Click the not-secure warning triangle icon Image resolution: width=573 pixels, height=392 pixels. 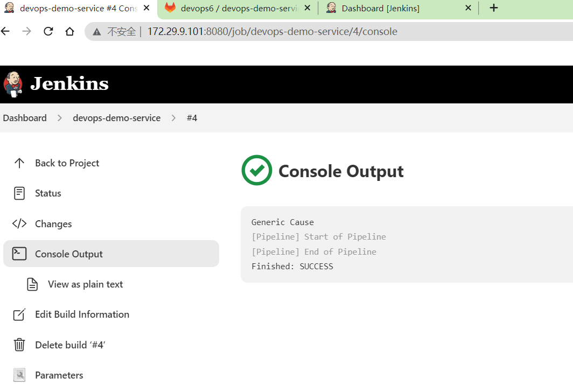click(96, 32)
